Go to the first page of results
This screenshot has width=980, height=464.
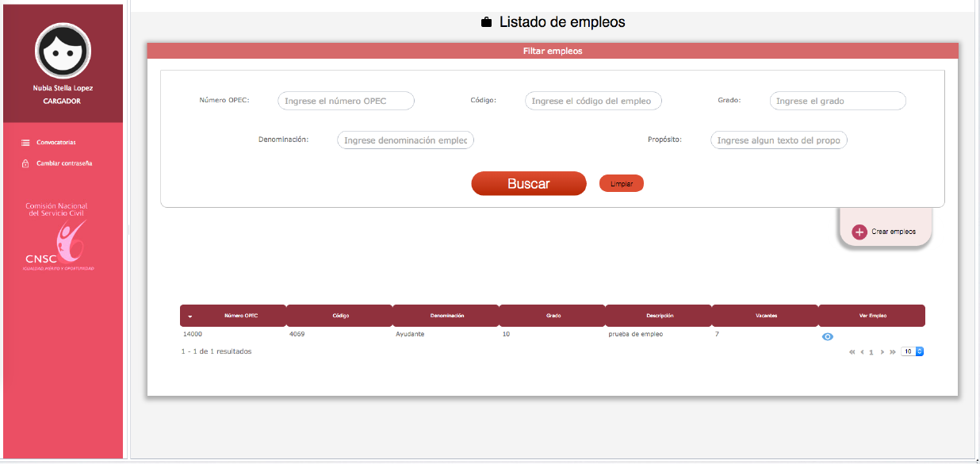point(852,351)
